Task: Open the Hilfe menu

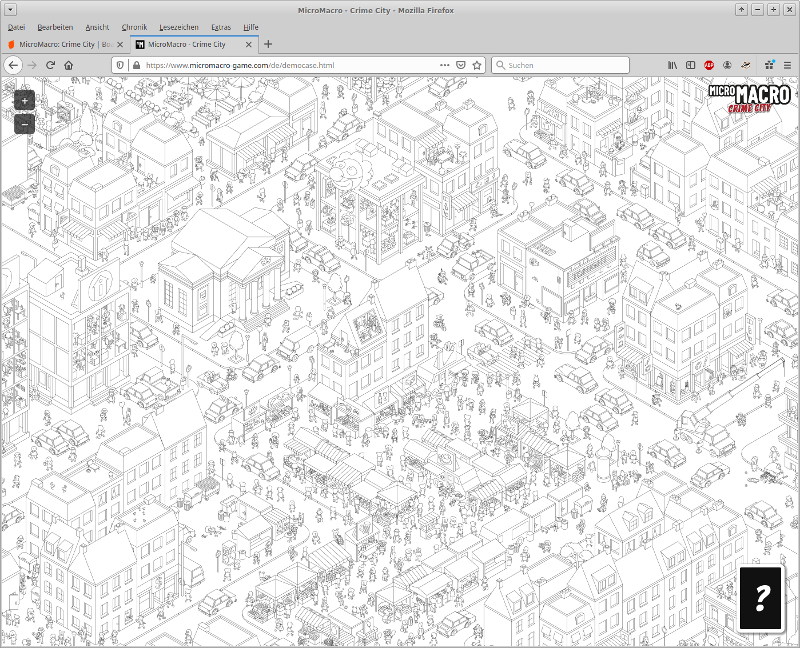Action: pos(251,28)
